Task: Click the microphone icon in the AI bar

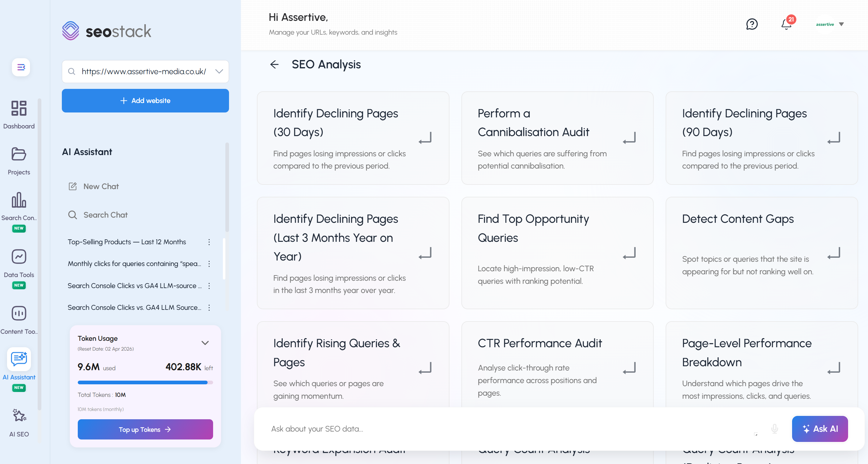Action: [x=774, y=428]
